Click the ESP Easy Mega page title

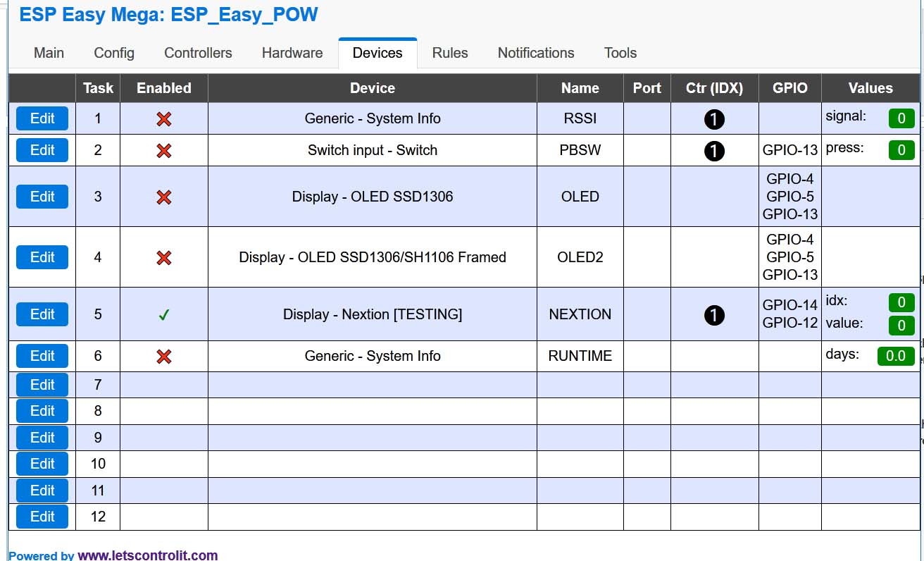(x=169, y=15)
